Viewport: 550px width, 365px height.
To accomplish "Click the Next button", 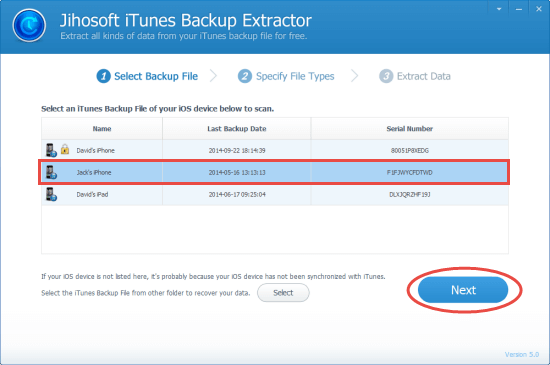I will tap(463, 290).
